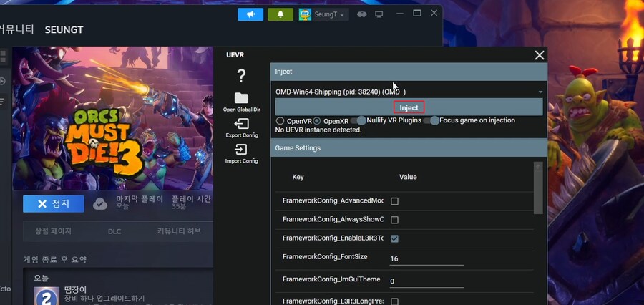Select the OpenVR radio button
Image resolution: width=644 pixels, height=305 pixels.
click(x=280, y=121)
